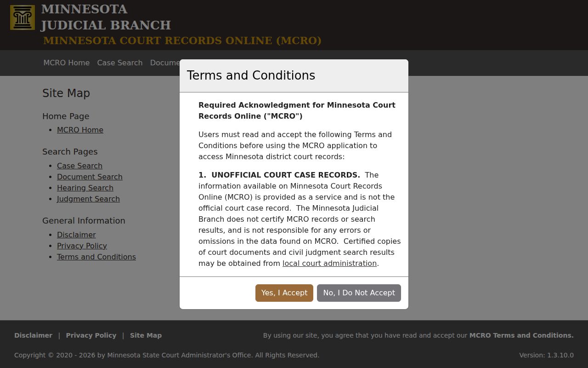The image size is (588, 368).
Task: Click the Minnesota Judicial Branch pillar logo
Action: (x=23, y=17)
